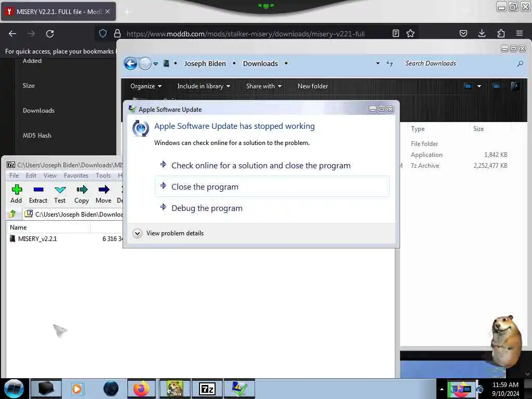Expand View problem details
Screen dimensions: 532x399
point(168,233)
